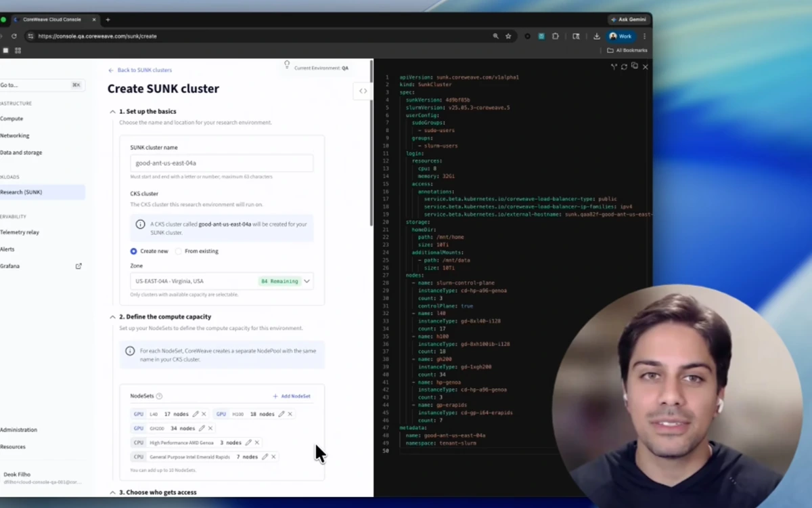
Task: Expand section 3 Choose who gets access
Action: [113, 492]
